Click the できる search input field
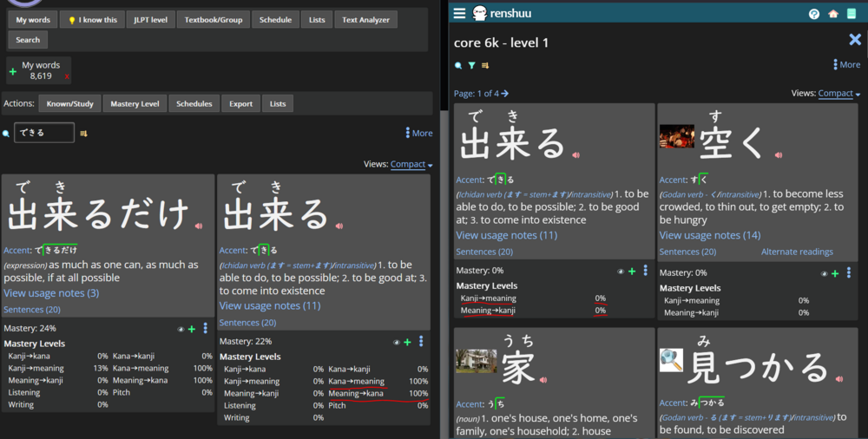This screenshot has height=439, width=868. click(44, 133)
